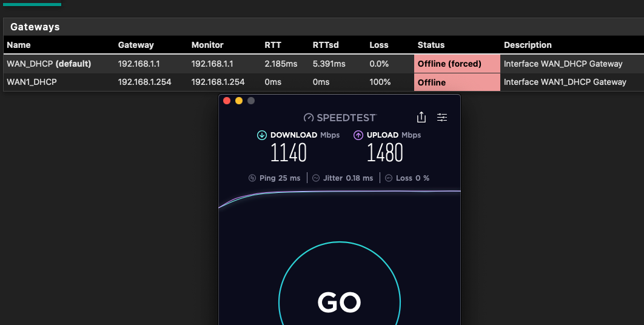
Task: Click the Loss icon in Speedtest
Action: point(389,178)
